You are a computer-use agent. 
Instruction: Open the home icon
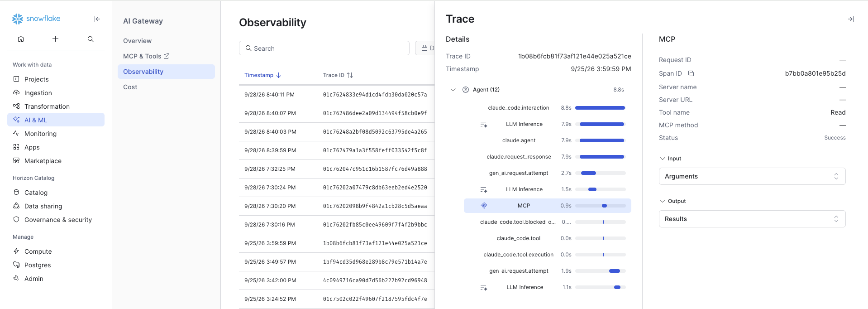(21, 39)
